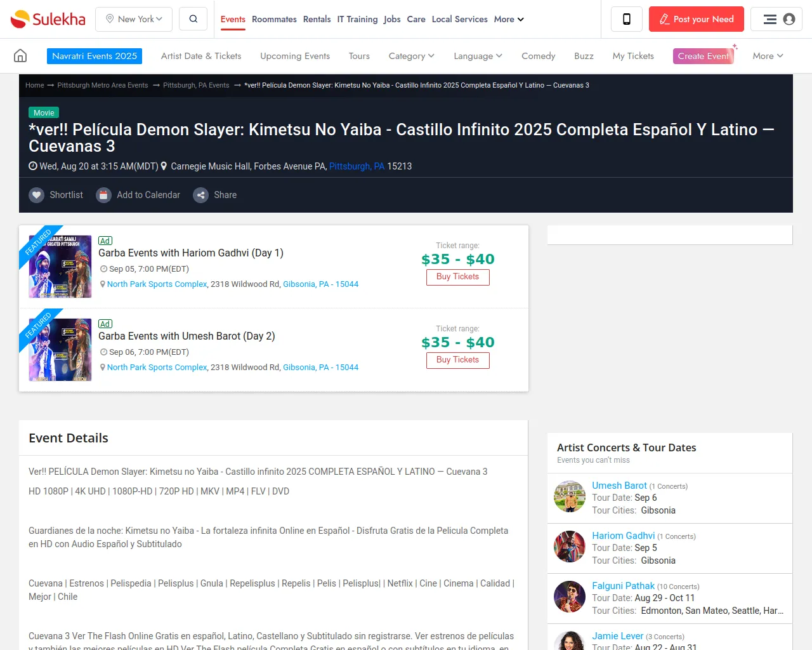Open the Rentals menu item
The image size is (812, 650).
[x=317, y=19]
